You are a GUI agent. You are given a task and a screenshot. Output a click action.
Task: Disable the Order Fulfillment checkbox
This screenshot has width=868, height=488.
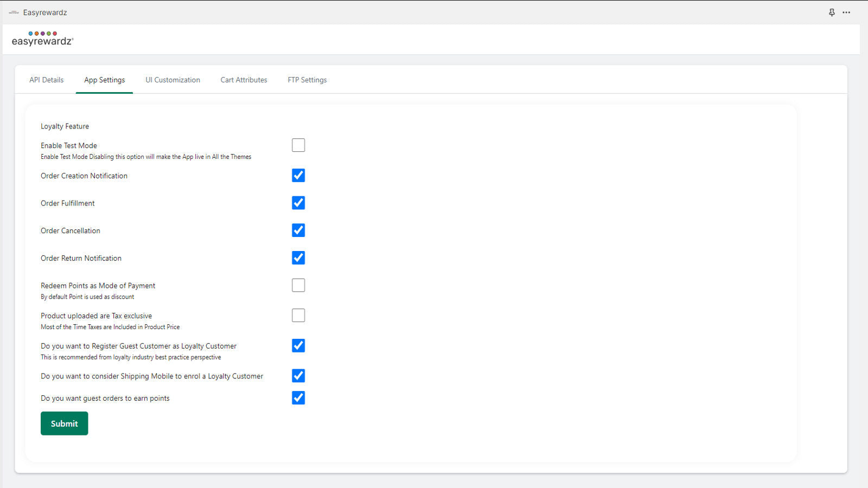pyautogui.click(x=298, y=203)
